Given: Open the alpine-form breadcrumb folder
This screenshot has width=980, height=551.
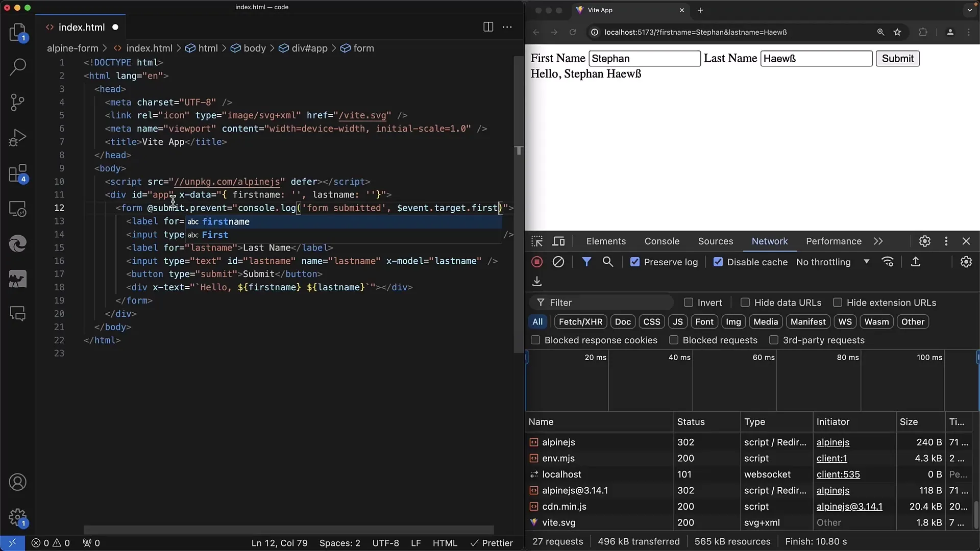Looking at the screenshot, I should point(72,48).
